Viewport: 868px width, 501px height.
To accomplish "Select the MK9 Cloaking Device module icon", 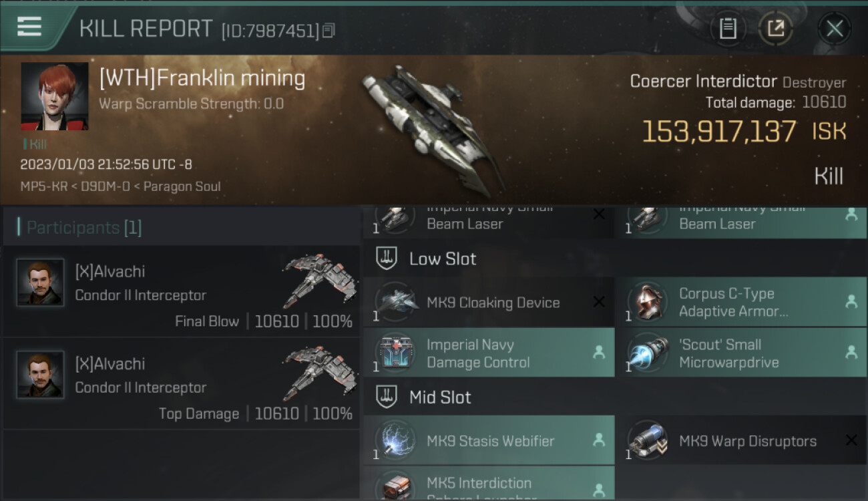I will pyautogui.click(x=396, y=302).
